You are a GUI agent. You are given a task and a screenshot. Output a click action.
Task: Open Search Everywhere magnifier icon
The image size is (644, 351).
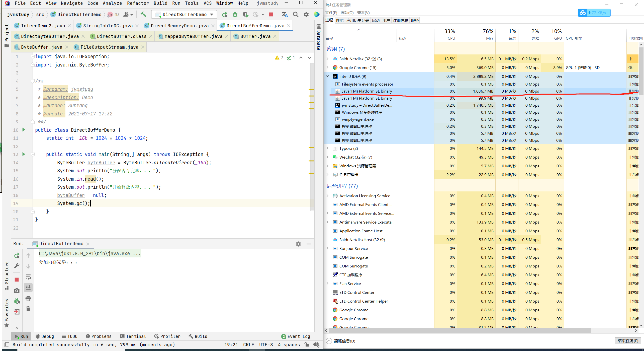[296, 15]
